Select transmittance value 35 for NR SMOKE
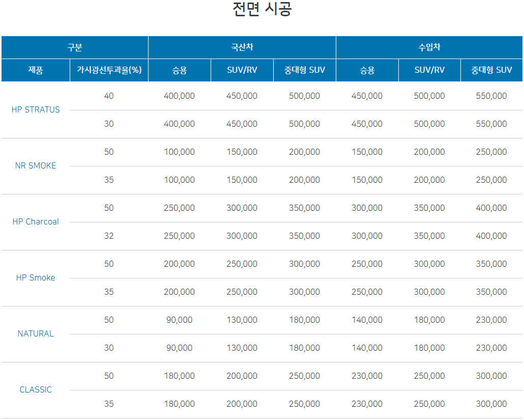 [109, 180]
